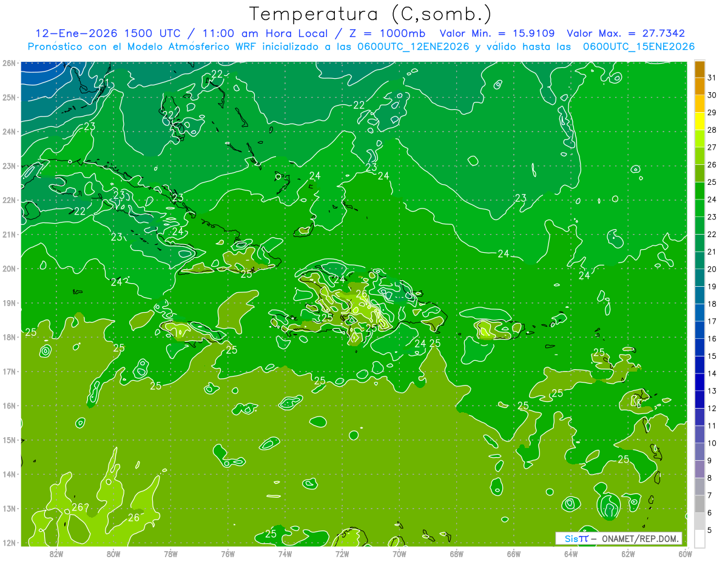Pick the legend swatch between 24 and 25
Screen dimensions: 728x562
click(x=699, y=191)
